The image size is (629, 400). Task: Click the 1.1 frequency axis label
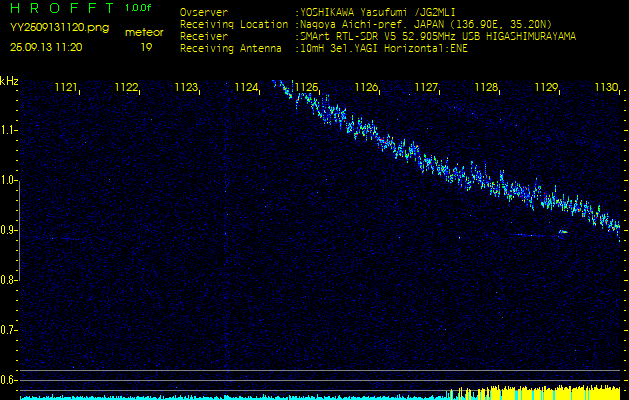9,130
